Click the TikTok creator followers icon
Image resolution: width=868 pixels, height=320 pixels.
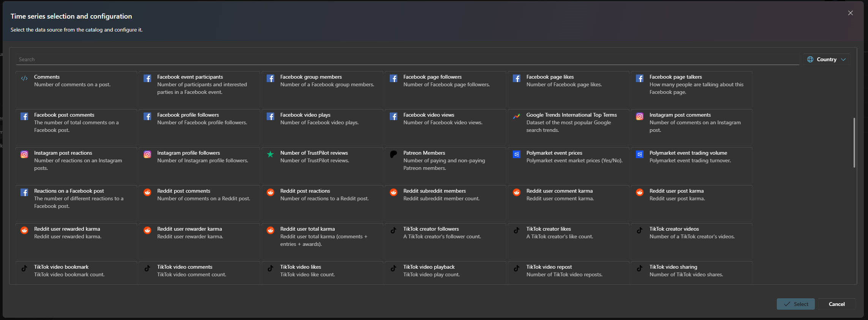(x=393, y=230)
